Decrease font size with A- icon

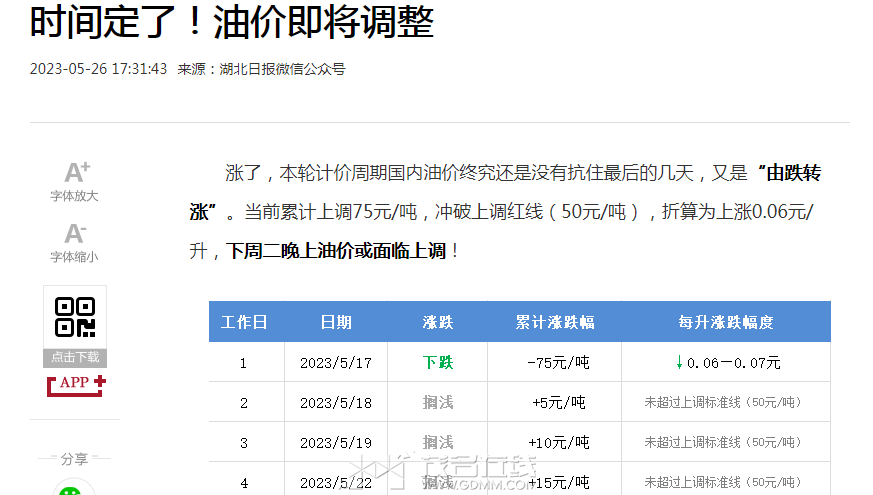75,233
